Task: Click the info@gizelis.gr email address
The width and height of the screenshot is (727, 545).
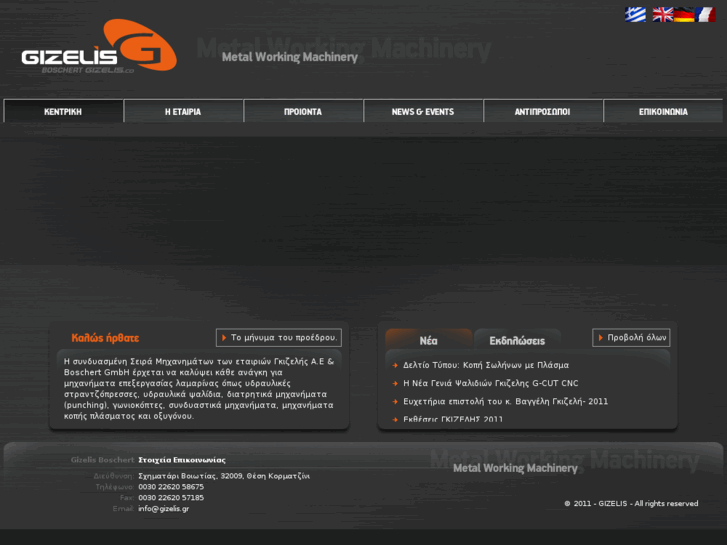Action: pos(164,508)
